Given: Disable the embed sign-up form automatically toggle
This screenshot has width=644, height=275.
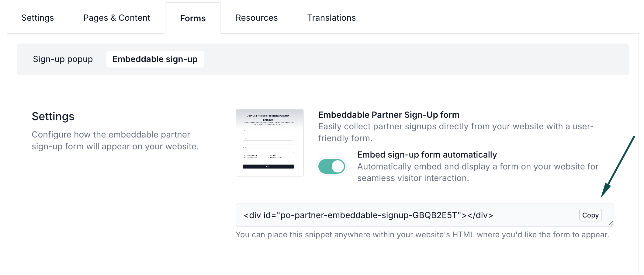Looking at the screenshot, I should pyautogui.click(x=331, y=166).
